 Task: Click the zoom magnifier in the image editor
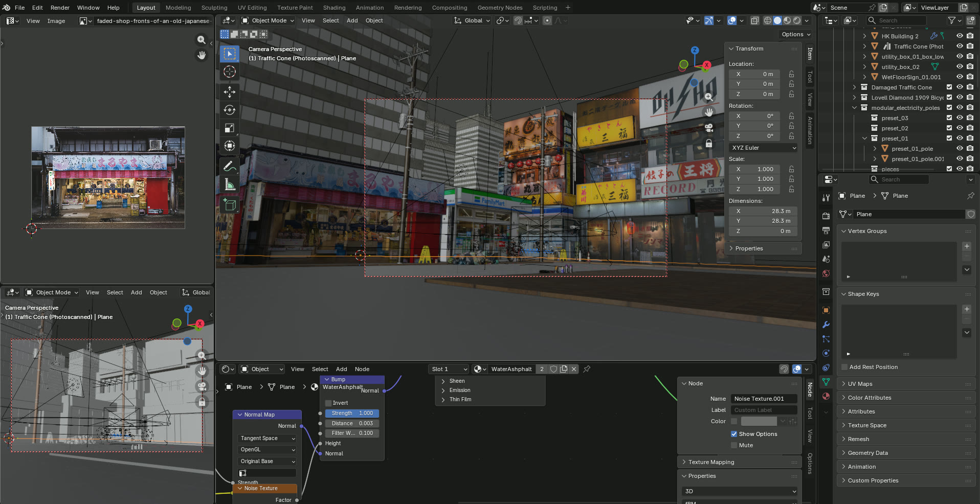coord(202,40)
